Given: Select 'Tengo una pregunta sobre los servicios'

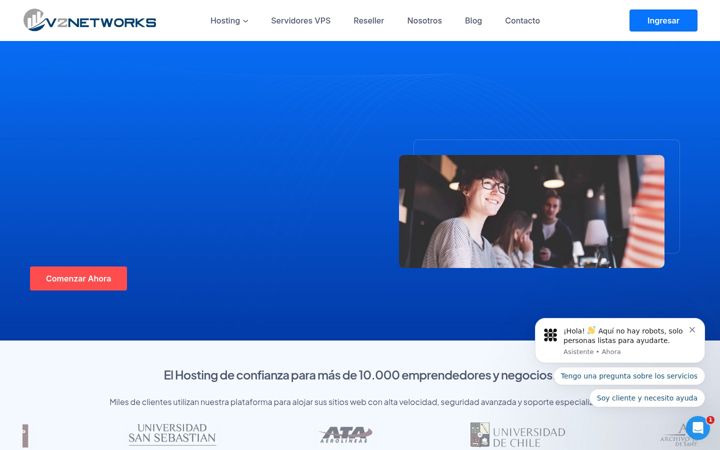Looking at the screenshot, I should tap(629, 376).
